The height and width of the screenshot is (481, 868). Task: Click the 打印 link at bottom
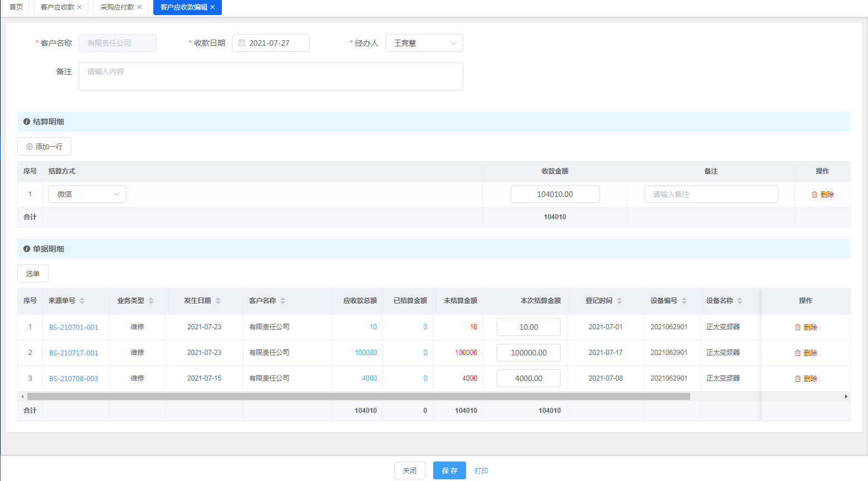(x=481, y=470)
